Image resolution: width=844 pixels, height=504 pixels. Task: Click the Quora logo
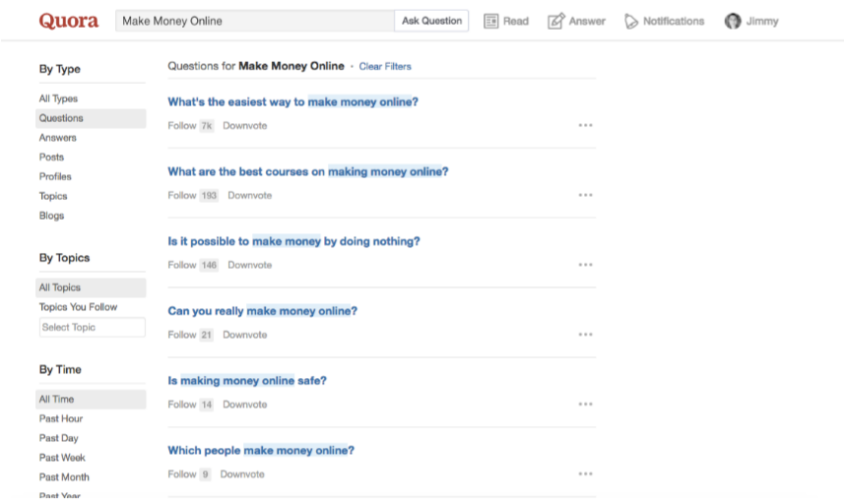(68, 21)
